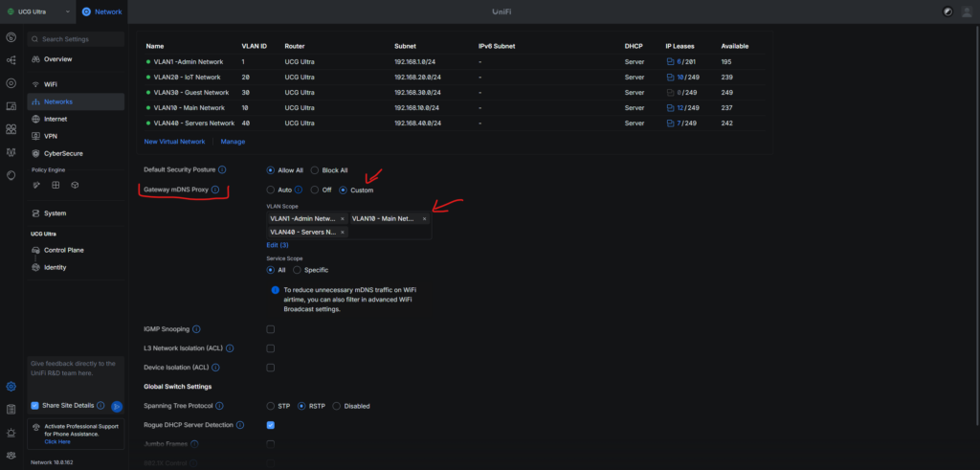Click the info icon beside Gateway mDNS Proxy
The height and width of the screenshot is (470, 980).
[x=215, y=190]
